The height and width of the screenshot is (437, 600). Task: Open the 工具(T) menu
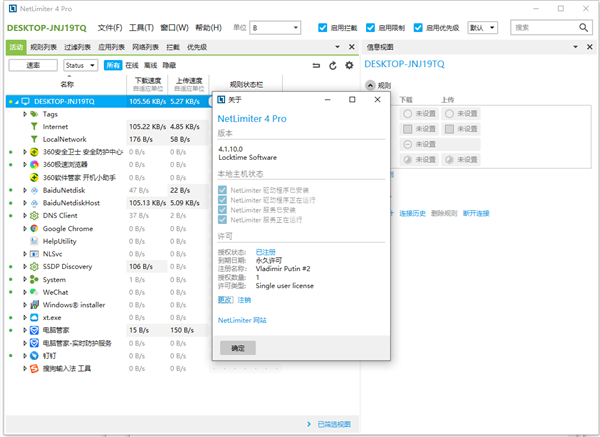pyautogui.click(x=141, y=28)
